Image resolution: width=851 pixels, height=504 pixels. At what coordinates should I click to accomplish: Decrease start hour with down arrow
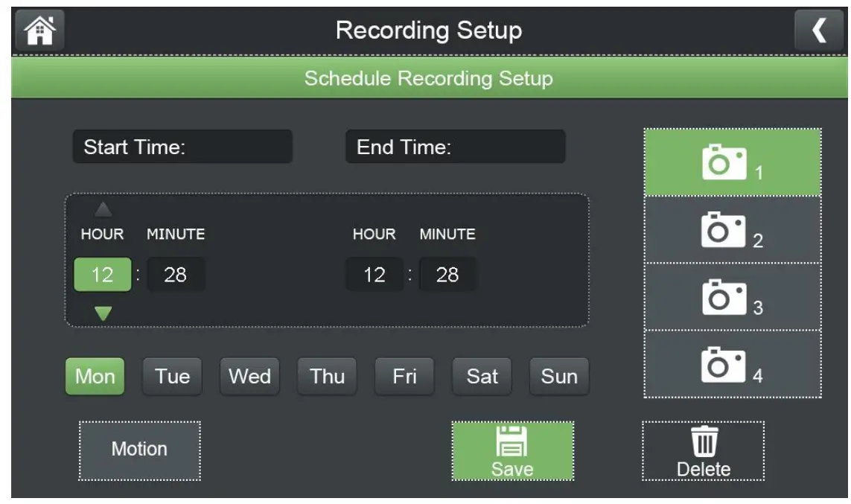(x=103, y=313)
